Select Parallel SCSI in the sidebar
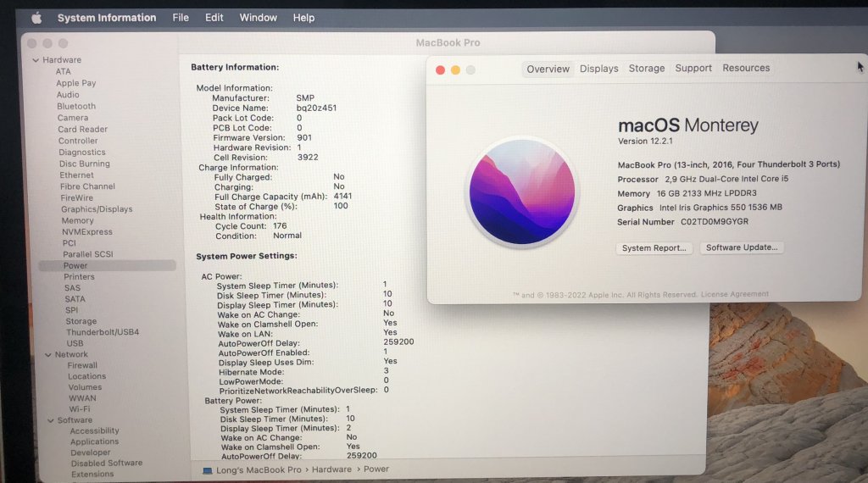The width and height of the screenshot is (868, 483). [x=88, y=254]
